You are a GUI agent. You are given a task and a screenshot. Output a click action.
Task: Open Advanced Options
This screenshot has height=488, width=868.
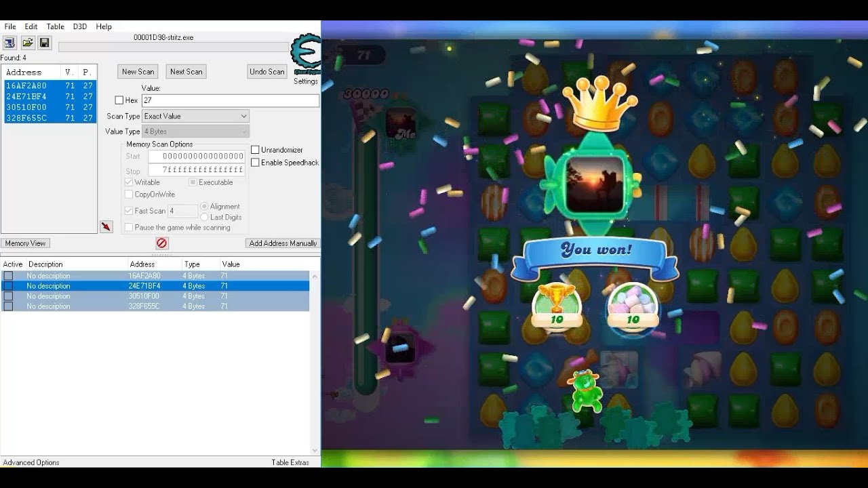31,462
